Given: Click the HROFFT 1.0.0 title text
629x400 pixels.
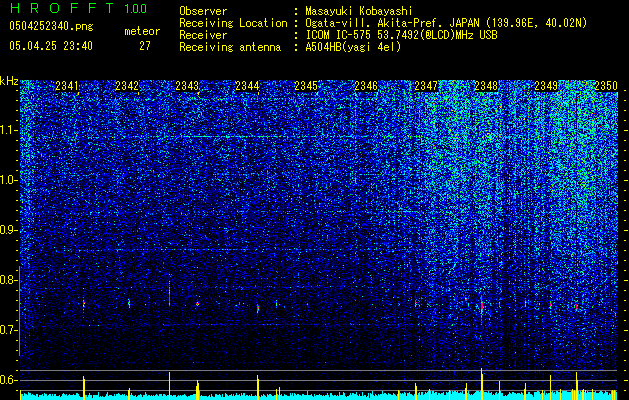Looking at the screenshot, I should click(78, 8).
